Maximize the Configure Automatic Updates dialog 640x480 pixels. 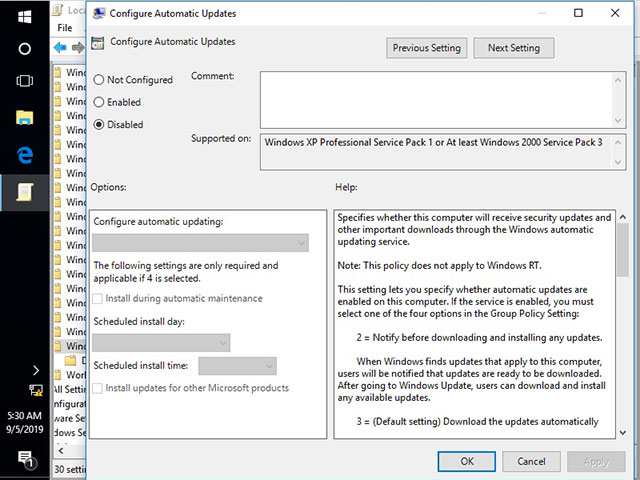click(578, 13)
